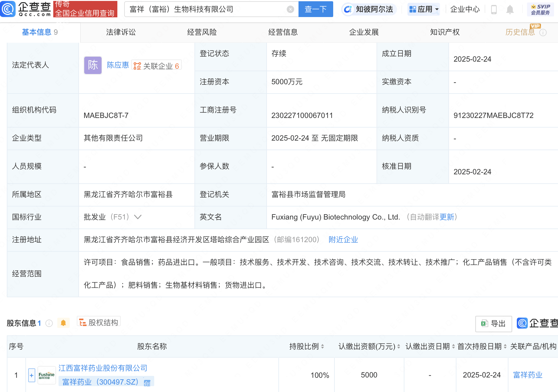
Task: Open 企业中心 in the header
Action: tap(465, 9)
